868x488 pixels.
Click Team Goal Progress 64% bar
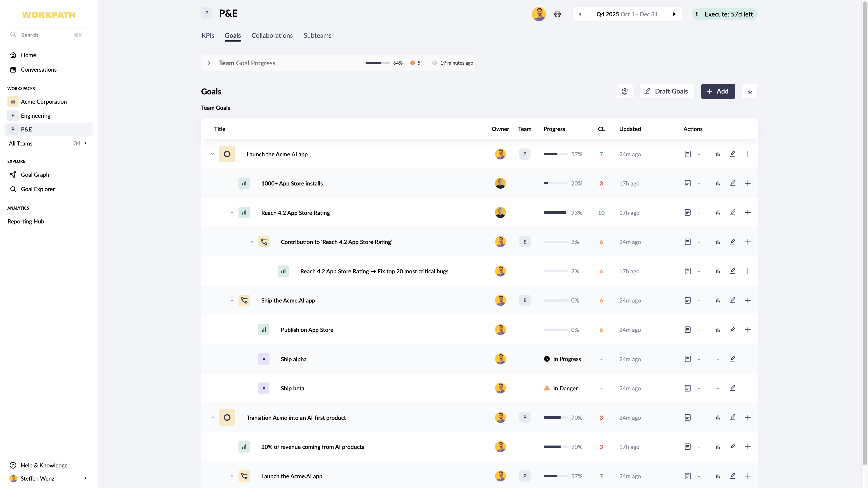pyautogui.click(x=377, y=63)
